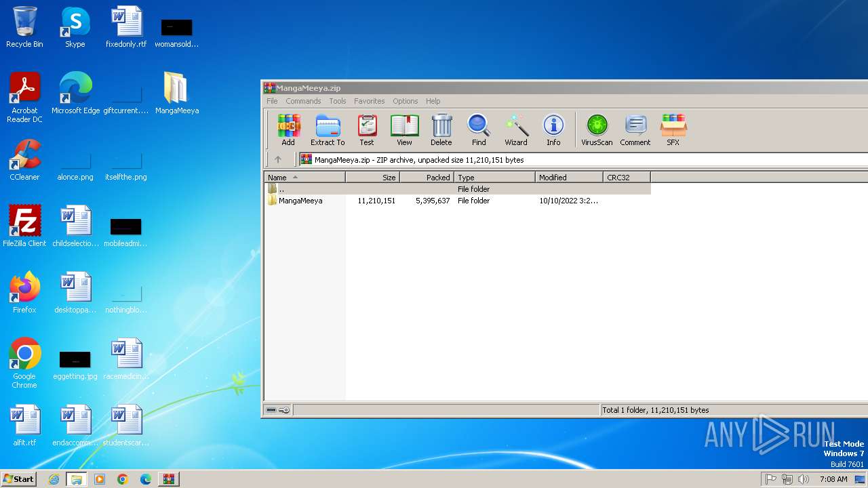
Task: Open the Find magnifier tool
Action: pos(479,129)
